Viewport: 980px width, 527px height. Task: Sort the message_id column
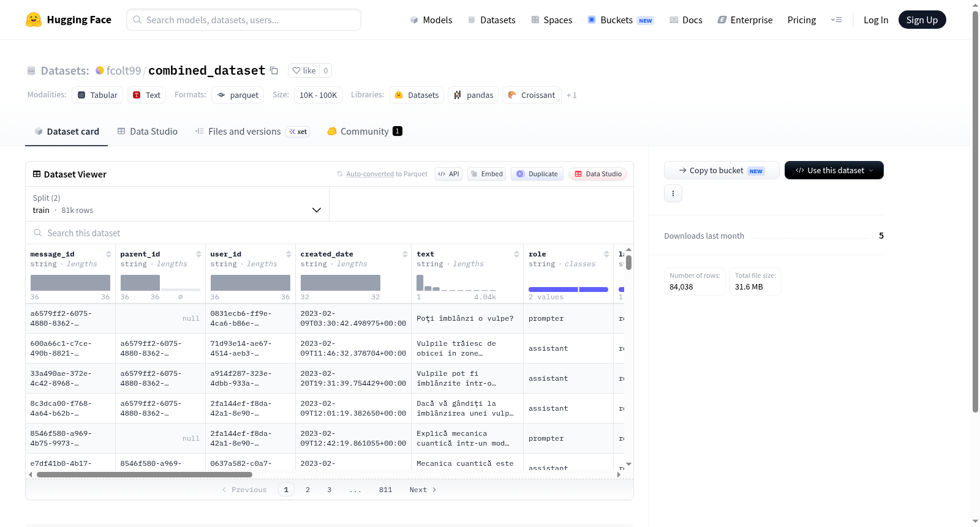click(x=108, y=254)
